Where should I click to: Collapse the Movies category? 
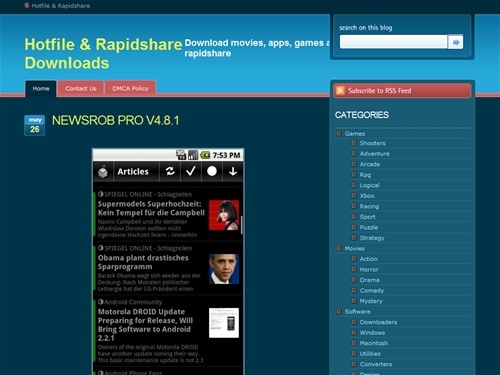click(x=339, y=248)
